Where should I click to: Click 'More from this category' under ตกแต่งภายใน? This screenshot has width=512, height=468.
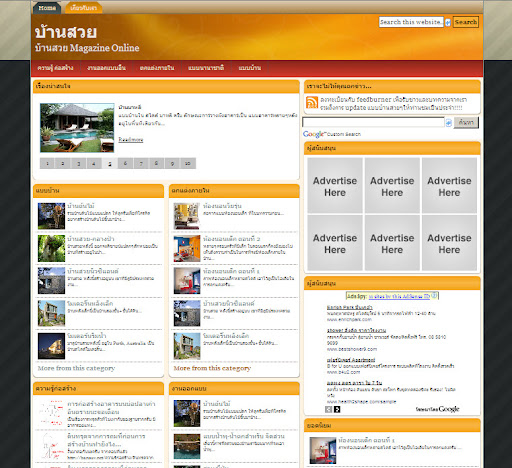[x=212, y=368]
